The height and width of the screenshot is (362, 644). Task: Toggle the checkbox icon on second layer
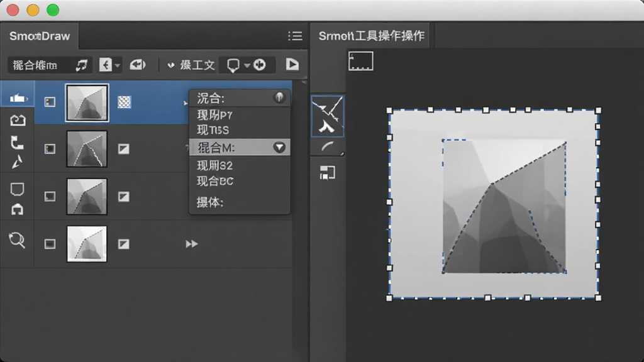pos(124,149)
